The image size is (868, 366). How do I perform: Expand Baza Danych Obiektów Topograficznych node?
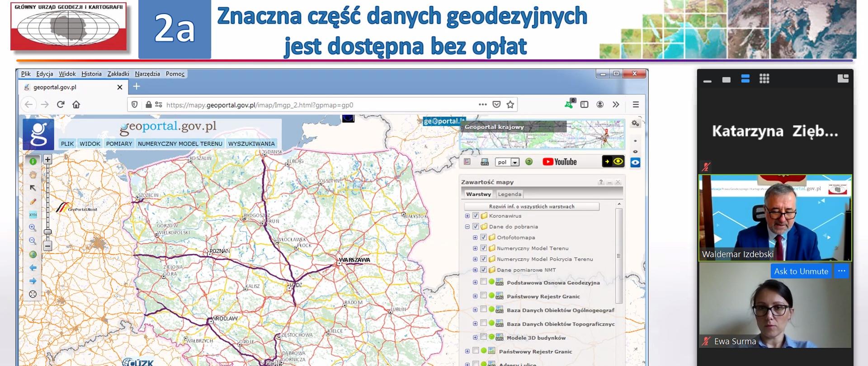(x=475, y=324)
